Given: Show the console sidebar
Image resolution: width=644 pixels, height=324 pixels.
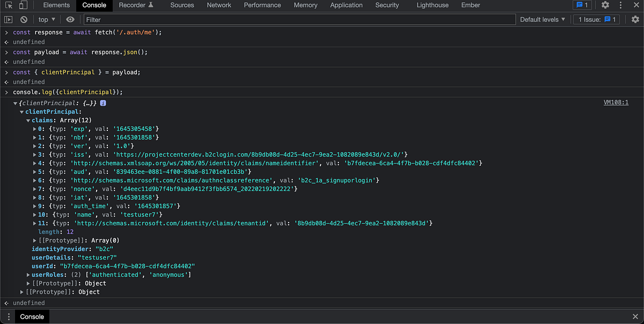Looking at the screenshot, I should point(8,19).
